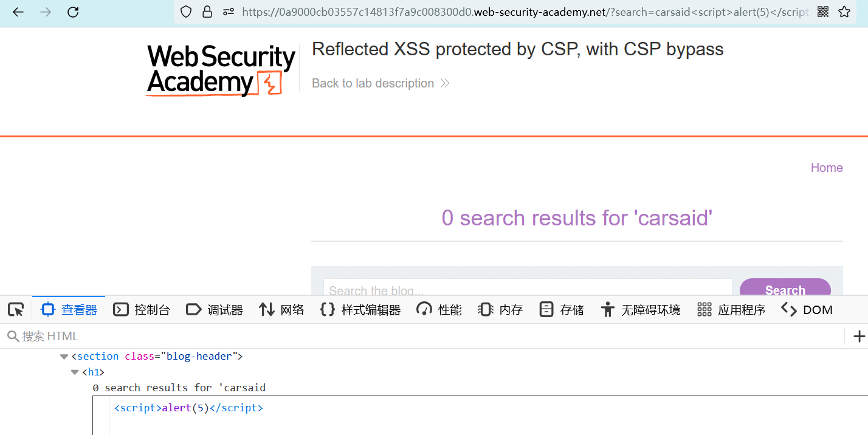This screenshot has height=435, width=868.
Task: Click the shield tracking protection icon
Action: [187, 12]
